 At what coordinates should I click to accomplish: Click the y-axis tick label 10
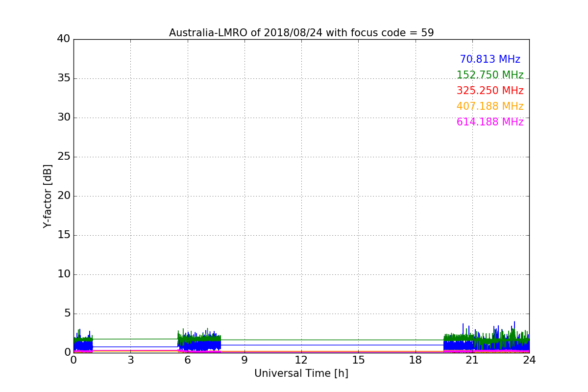pyautogui.click(x=64, y=274)
